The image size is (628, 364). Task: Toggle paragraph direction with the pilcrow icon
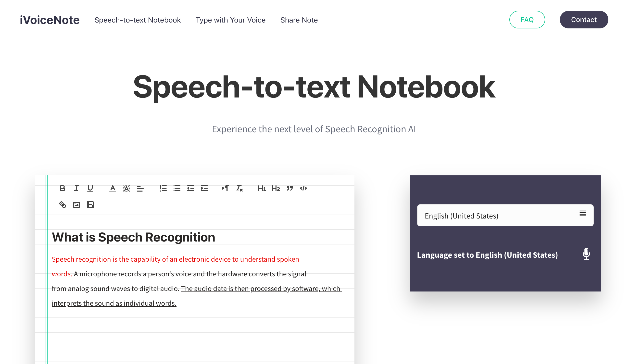click(226, 188)
